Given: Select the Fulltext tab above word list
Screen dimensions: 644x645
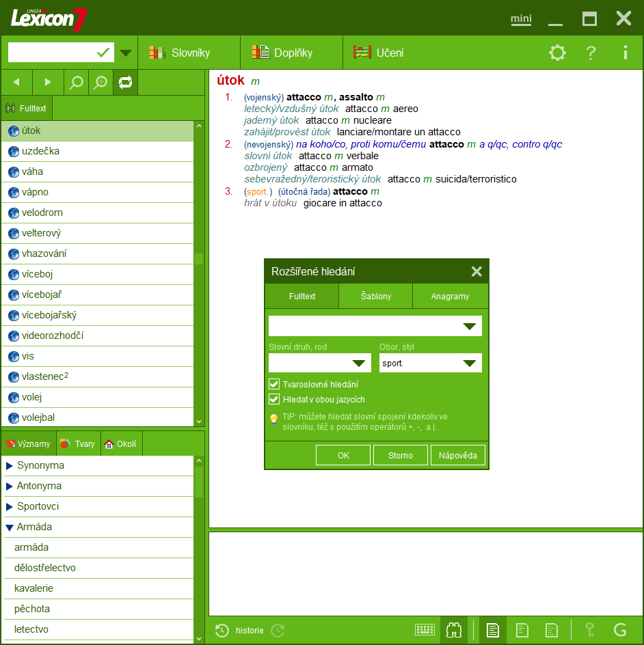Looking at the screenshot, I should click(27, 108).
